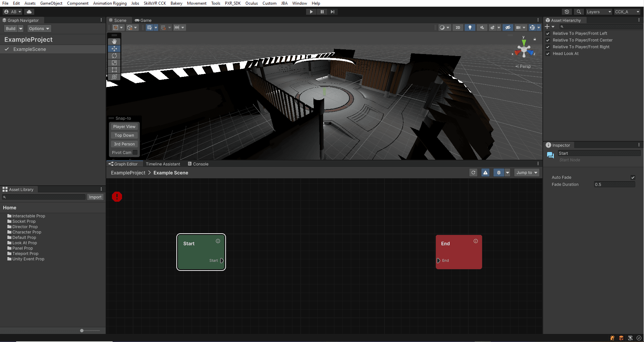Screen dimensions: 644x342
Task: Select the combined Transform tool
Action: [x=114, y=77]
